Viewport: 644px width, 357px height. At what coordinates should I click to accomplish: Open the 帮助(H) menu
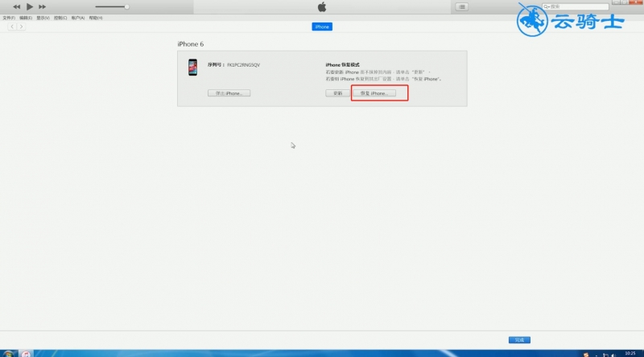tap(96, 18)
